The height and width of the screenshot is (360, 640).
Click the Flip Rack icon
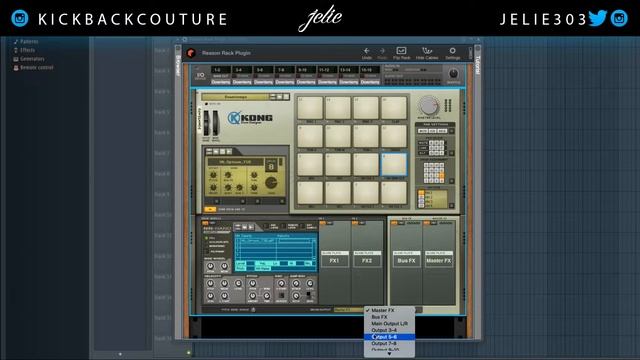coord(401,51)
